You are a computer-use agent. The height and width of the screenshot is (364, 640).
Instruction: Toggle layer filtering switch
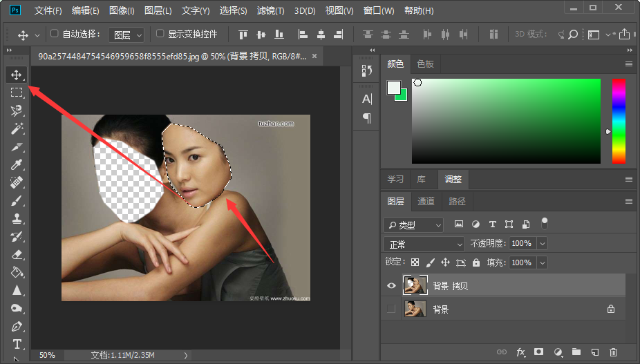click(544, 224)
